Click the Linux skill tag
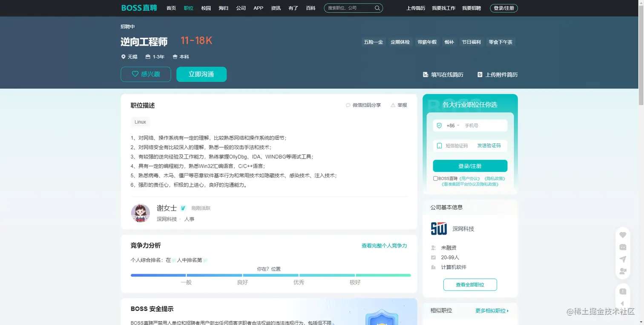The width and height of the screenshot is (644, 325). point(140,122)
